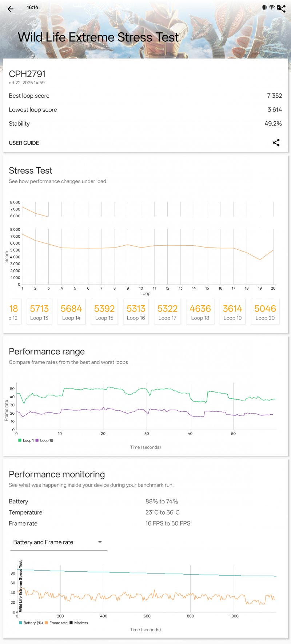Tap the Loop 18 score card
This screenshot has height=644, width=291.
click(200, 312)
